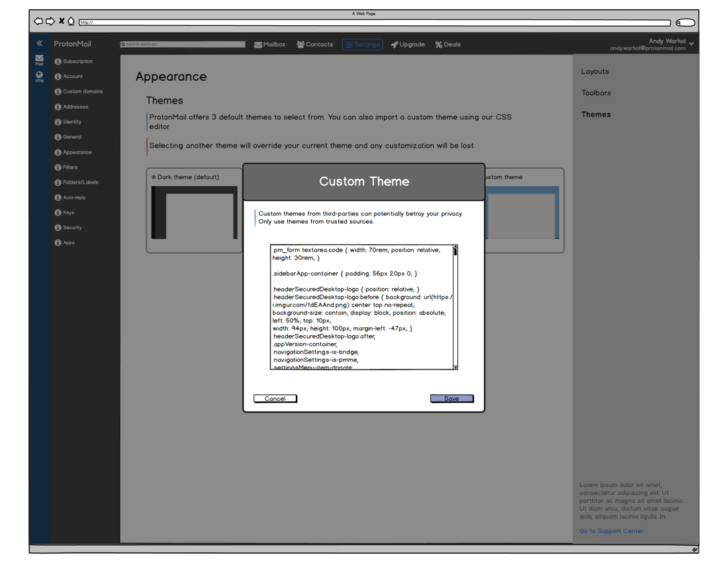Switch to the Themes section on the right
The image size is (728, 563).
coord(596,114)
